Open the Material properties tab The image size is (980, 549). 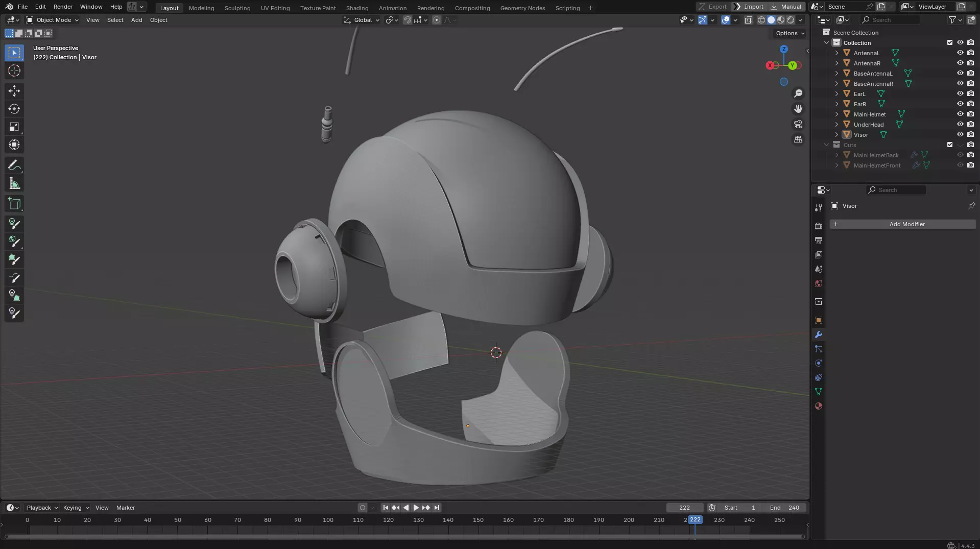[x=819, y=406]
